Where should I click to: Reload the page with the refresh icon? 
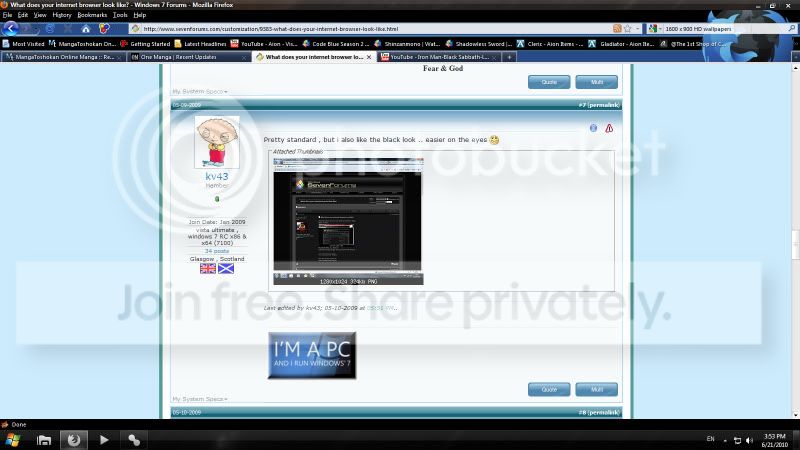tap(49, 29)
